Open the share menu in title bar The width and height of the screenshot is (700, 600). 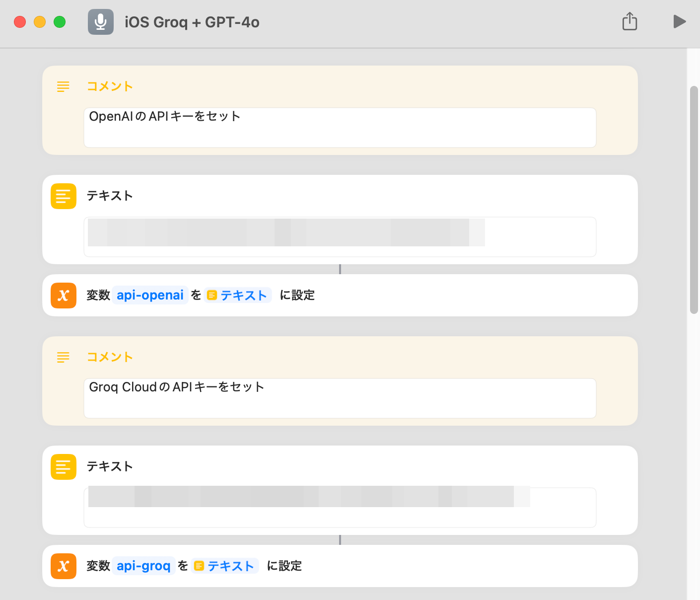(630, 21)
